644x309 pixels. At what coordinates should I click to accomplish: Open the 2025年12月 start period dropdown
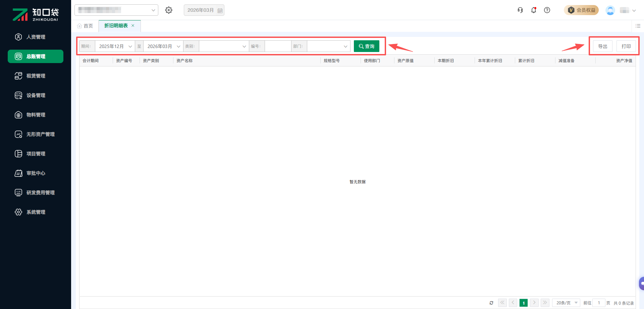(x=115, y=46)
